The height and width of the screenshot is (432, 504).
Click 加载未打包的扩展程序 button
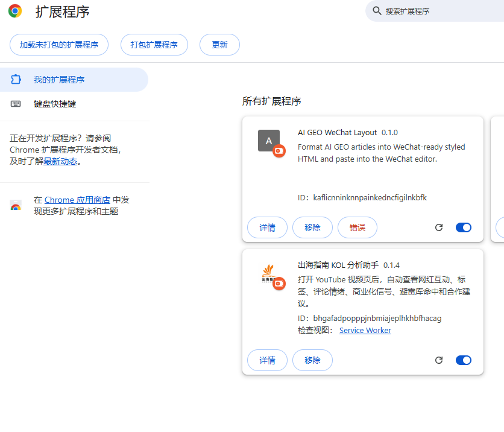pos(59,45)
